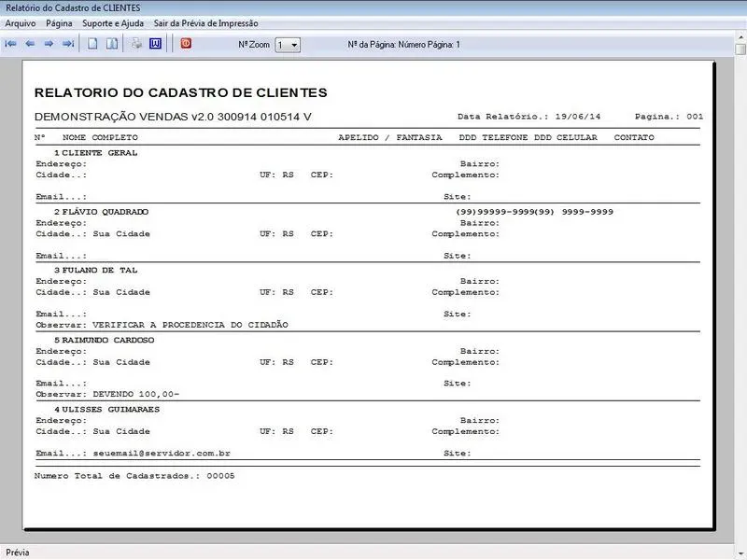
Task: Go to the first page of the report
Action: click(11, 44)
